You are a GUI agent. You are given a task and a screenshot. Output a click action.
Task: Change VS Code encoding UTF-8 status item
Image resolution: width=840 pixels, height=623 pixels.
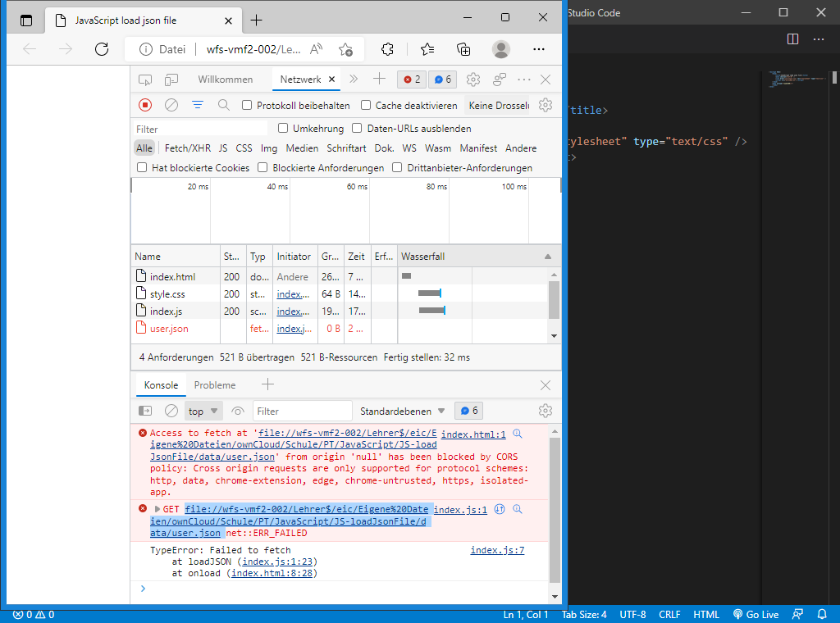pos(632,615)
